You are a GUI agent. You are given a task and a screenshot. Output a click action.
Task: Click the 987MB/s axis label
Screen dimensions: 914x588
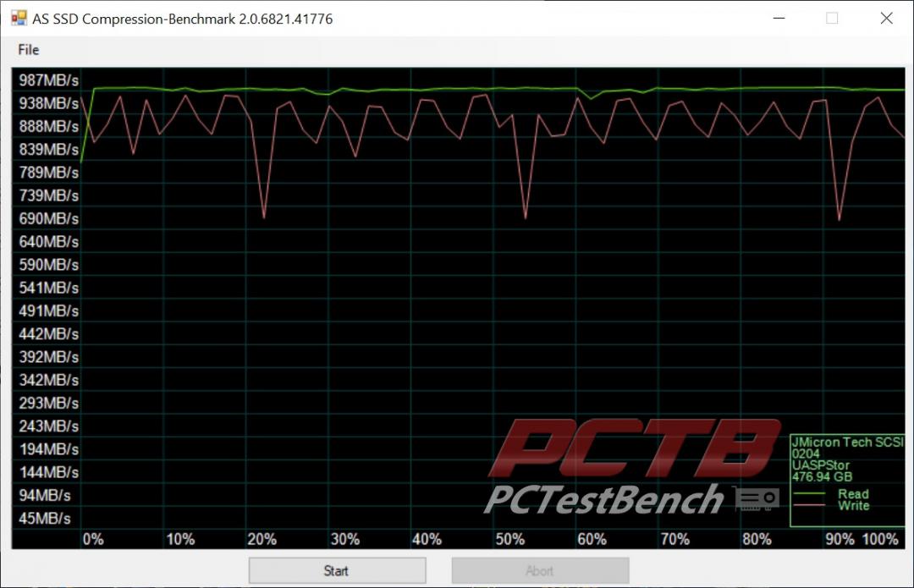click(48, 80)
